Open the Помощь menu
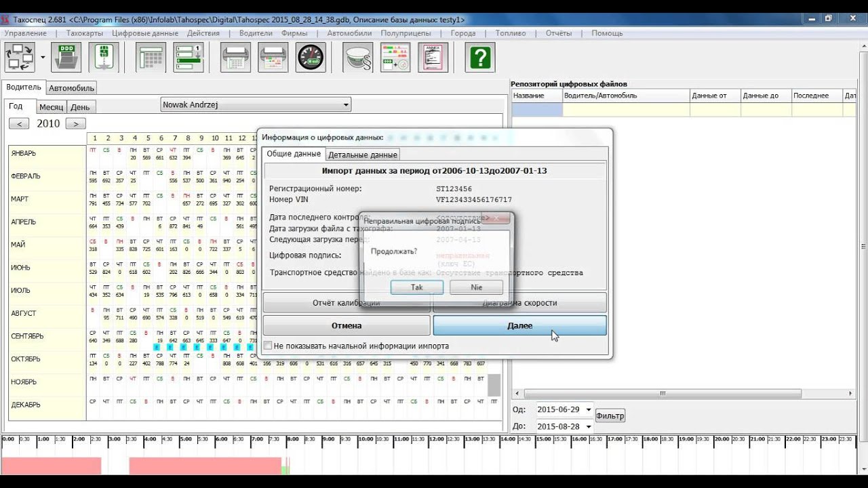 pos(607,33)
